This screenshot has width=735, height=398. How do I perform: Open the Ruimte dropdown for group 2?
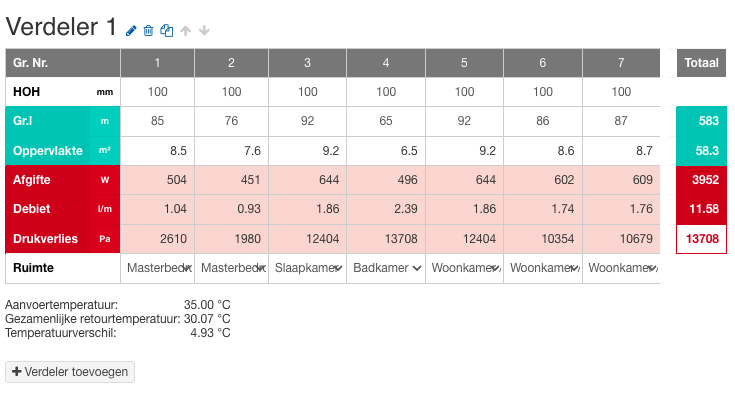pos(232,268)
